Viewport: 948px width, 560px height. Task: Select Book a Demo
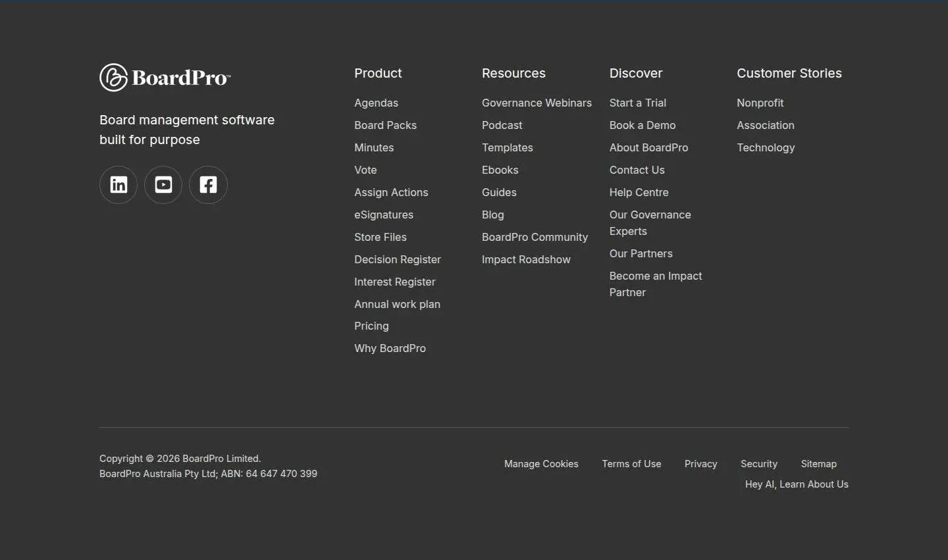point(643,125)
